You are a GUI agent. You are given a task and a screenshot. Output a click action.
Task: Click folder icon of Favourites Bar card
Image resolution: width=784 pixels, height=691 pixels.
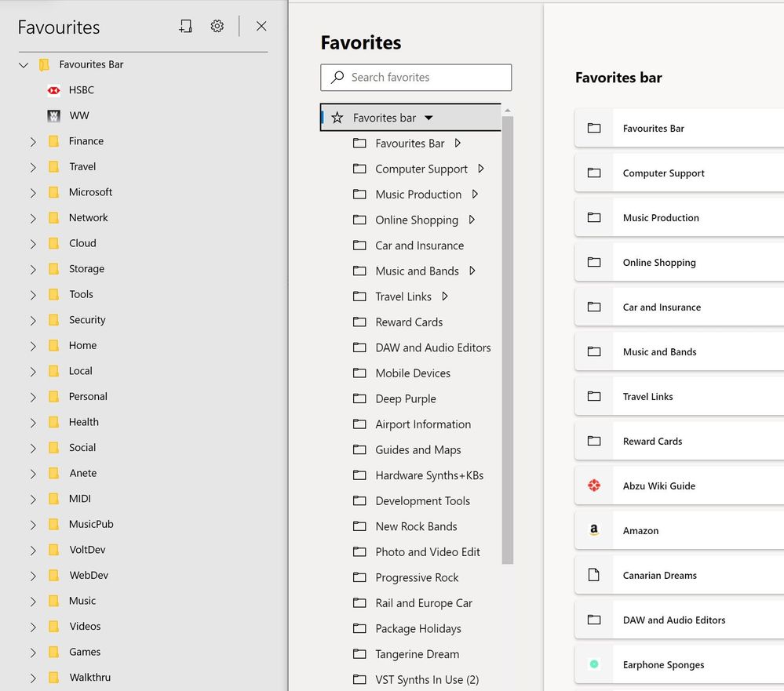[594, 128]
